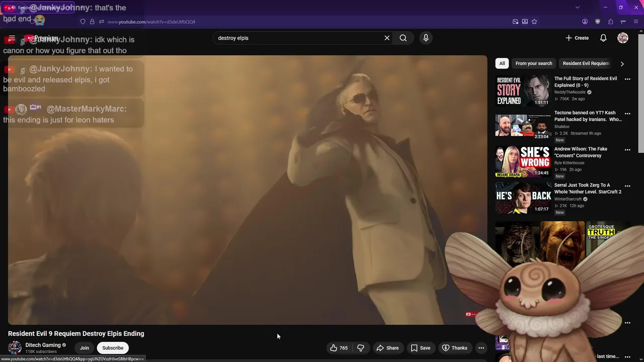Open the Tectone banned on YT title
This screenshot has width=644, height=362.
click(x=588, y=116)
